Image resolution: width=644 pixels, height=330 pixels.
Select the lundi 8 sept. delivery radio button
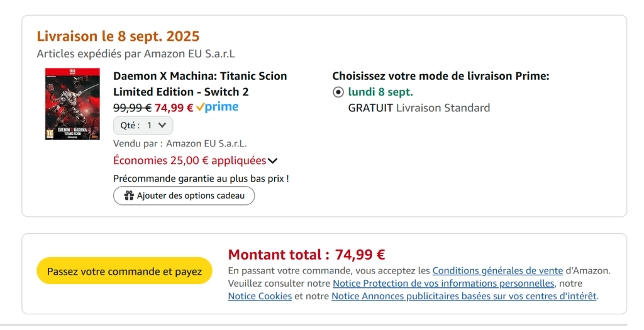(x=338, y=92)
